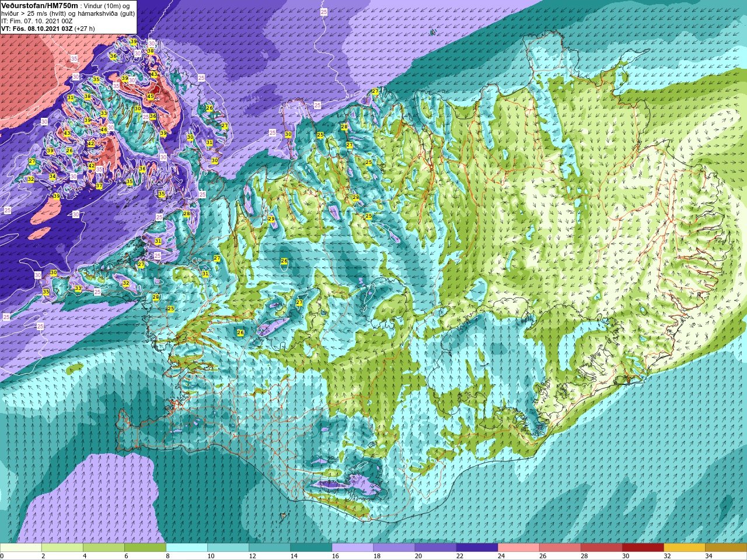Select the 'IT: Fim. 07. 10. 2021 00Z' line
Image resolution: width=747 pixels, height=560 pixels.
click(37, 21)
